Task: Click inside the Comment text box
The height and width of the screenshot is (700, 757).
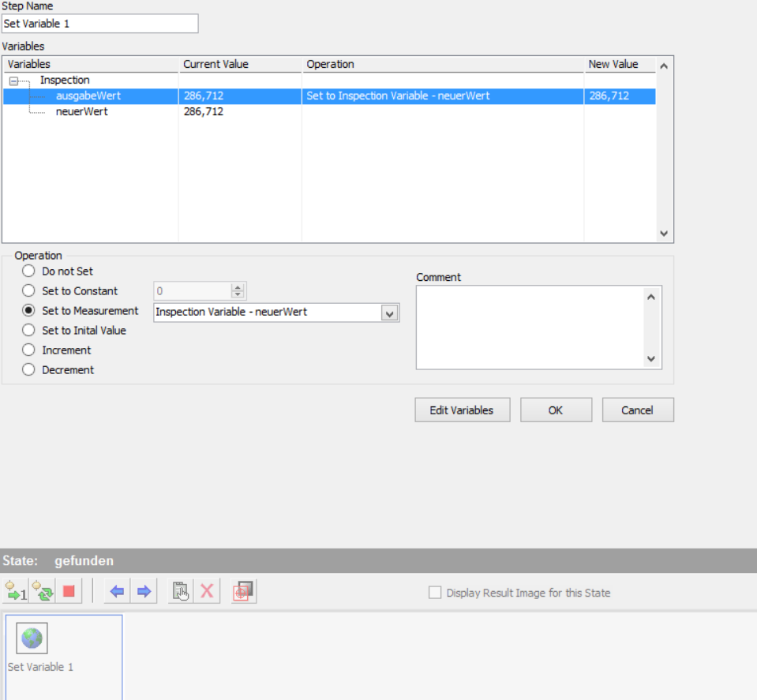Action: [x=530, y=328]
